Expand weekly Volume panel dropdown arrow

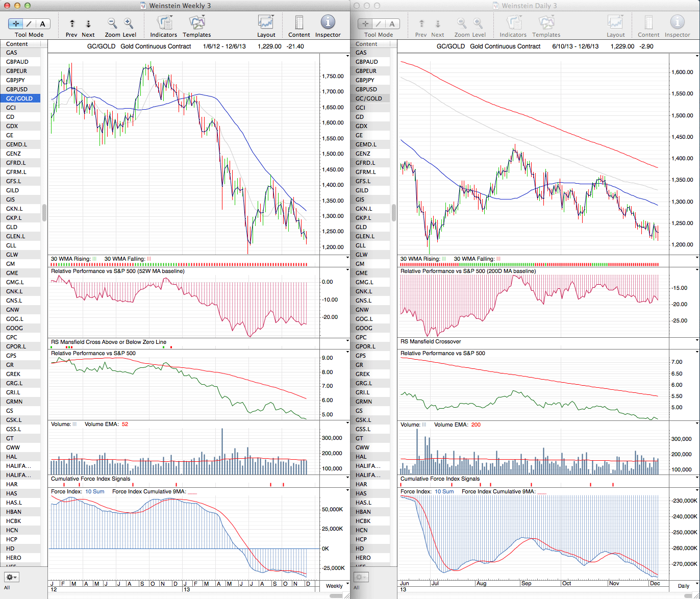click(x=347, y=423)
